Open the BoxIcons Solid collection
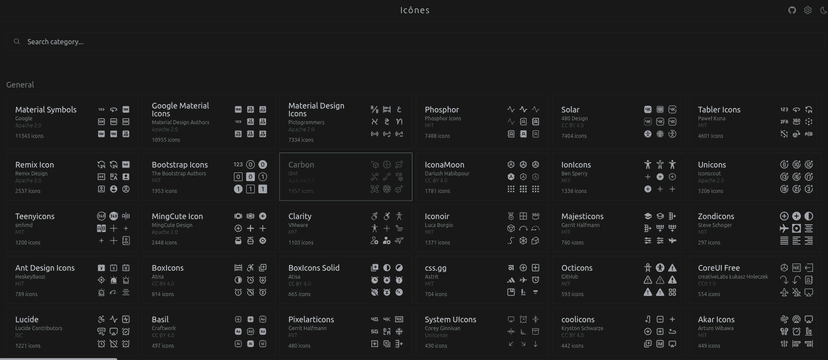Image resolution: width=828 pixels, height=360 pixels. coord(345,280)
